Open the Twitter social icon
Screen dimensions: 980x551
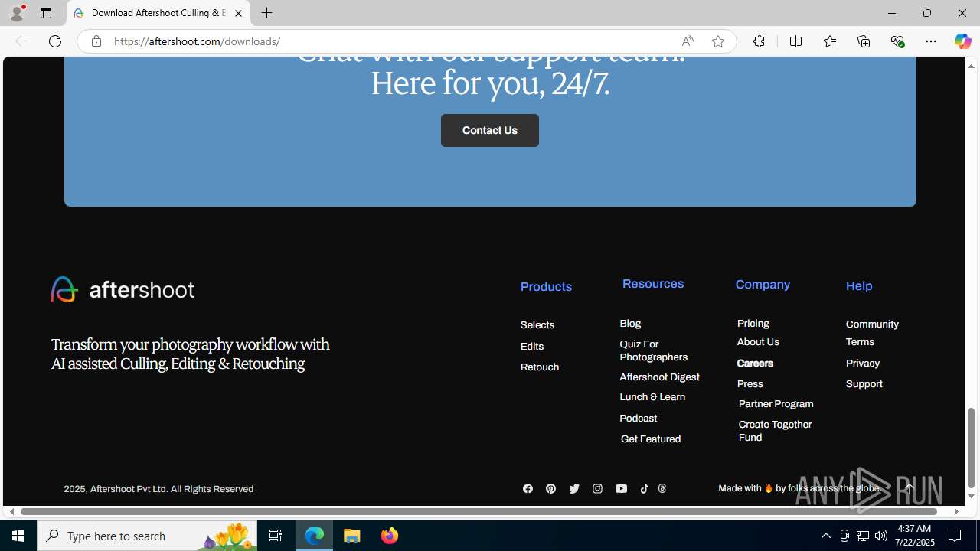(x=574, y=489)
